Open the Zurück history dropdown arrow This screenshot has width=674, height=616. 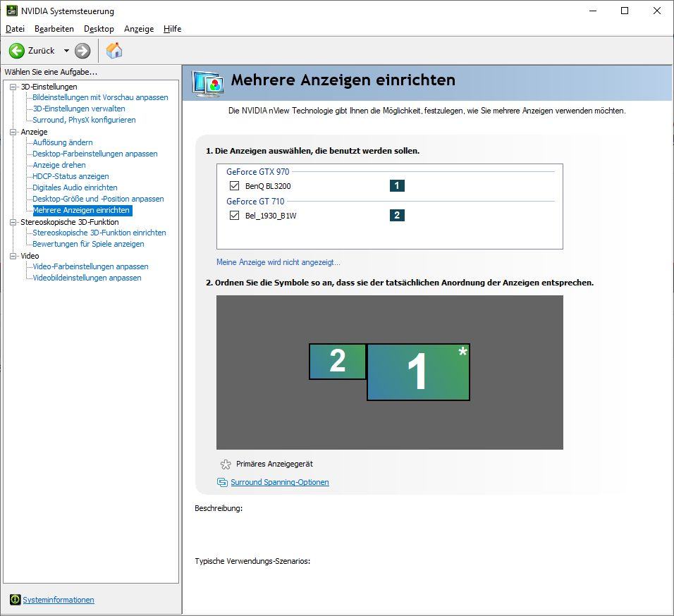[x=67, y=51]
